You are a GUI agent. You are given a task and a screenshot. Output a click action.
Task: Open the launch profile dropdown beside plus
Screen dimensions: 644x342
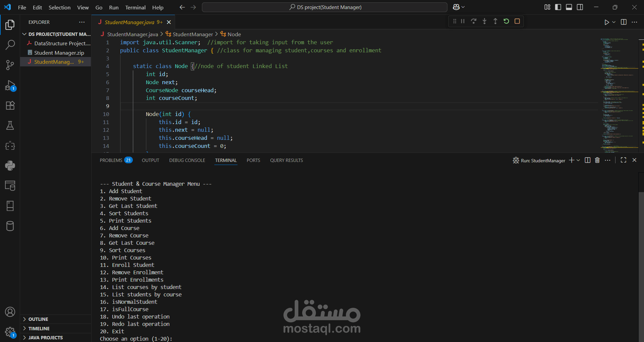pyautogui.click(x=578, y=160)
